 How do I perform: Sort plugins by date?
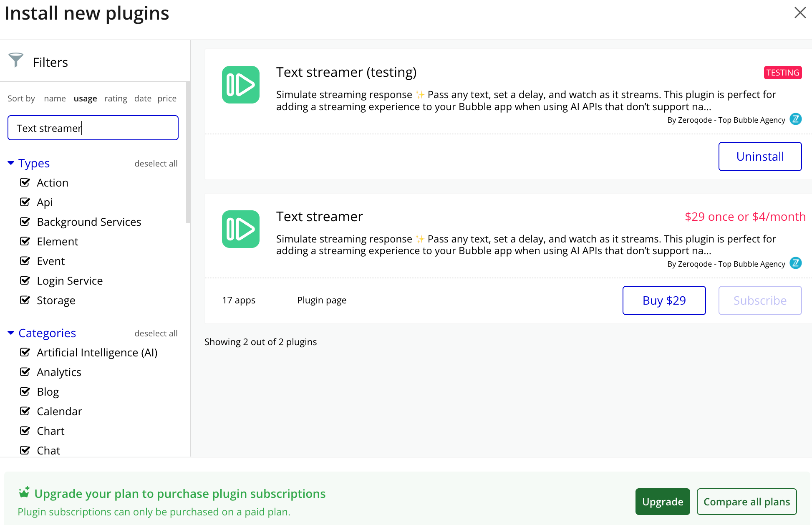coord(143,98)
